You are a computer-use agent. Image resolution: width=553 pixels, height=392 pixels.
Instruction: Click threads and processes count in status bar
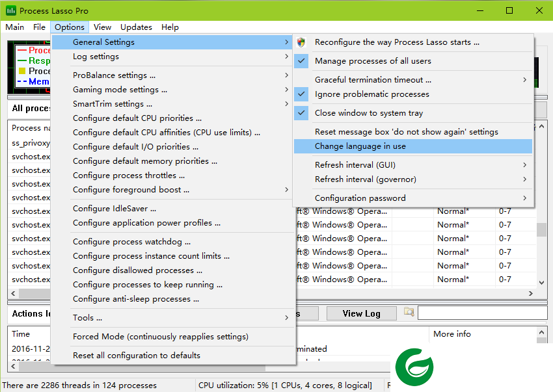pos(79,385)
